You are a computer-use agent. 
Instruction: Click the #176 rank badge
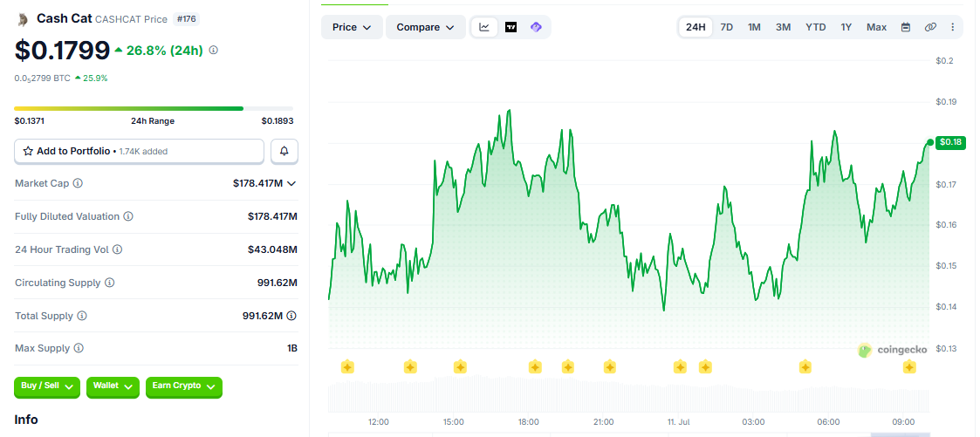point(186,19)
